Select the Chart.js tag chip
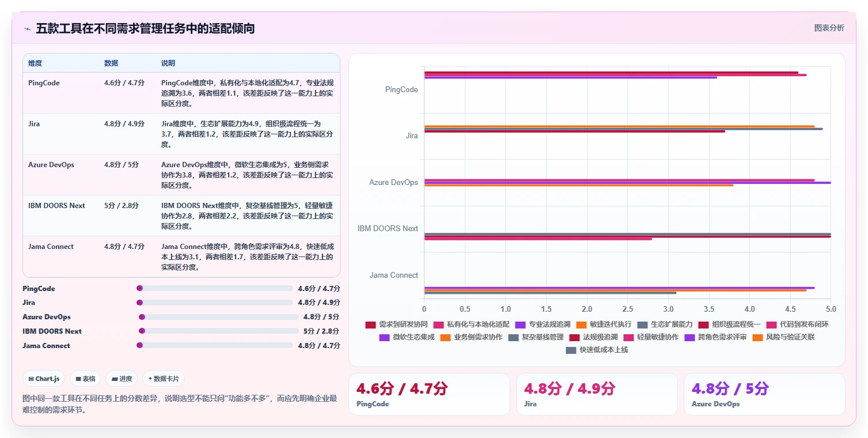 tap(44, 379)
